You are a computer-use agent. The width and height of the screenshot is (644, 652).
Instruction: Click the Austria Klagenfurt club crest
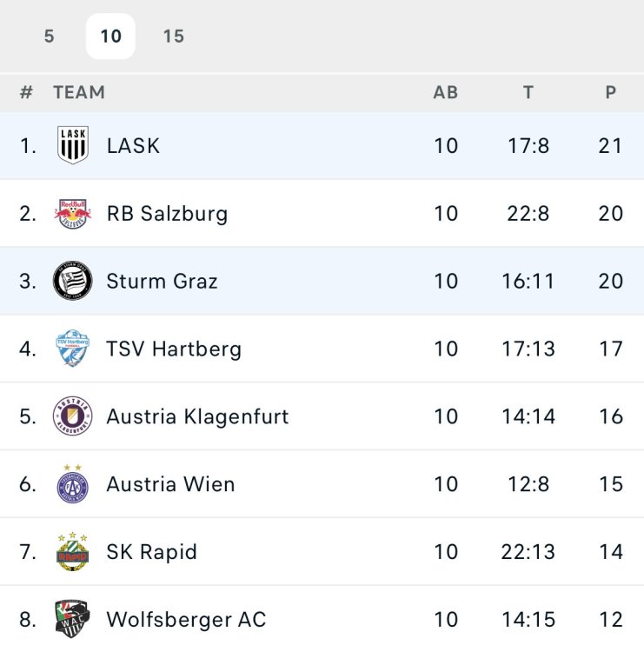tap(73, 416)
